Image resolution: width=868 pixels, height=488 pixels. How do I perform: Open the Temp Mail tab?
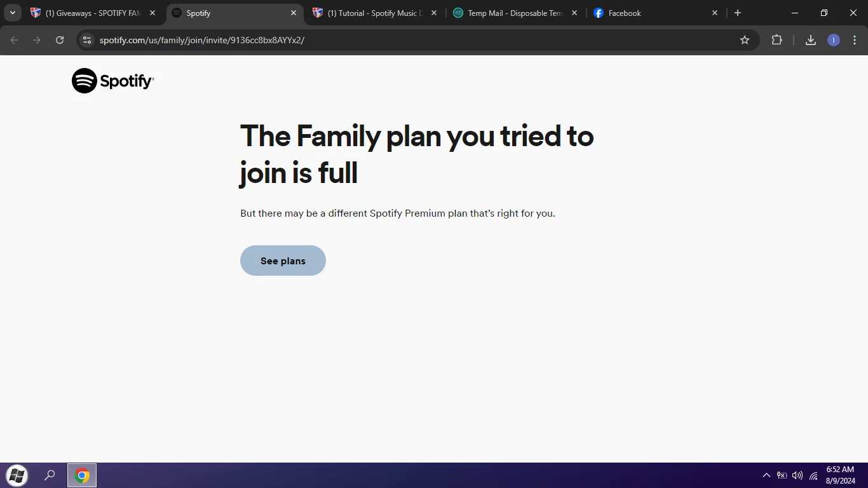(515, 13)
